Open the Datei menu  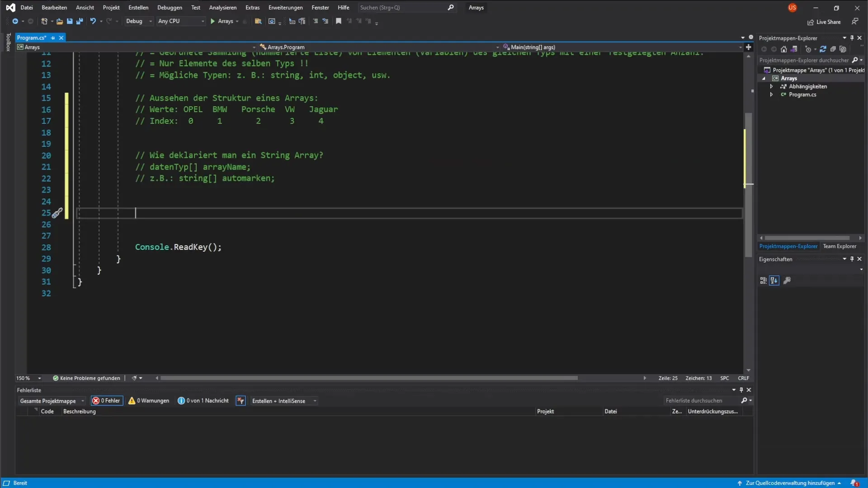(x=27, y=8)
